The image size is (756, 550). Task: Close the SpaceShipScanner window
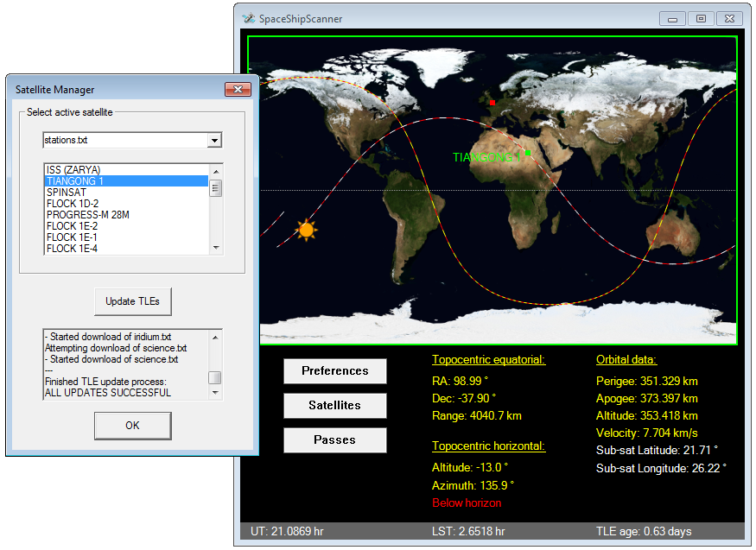[730, 19]
